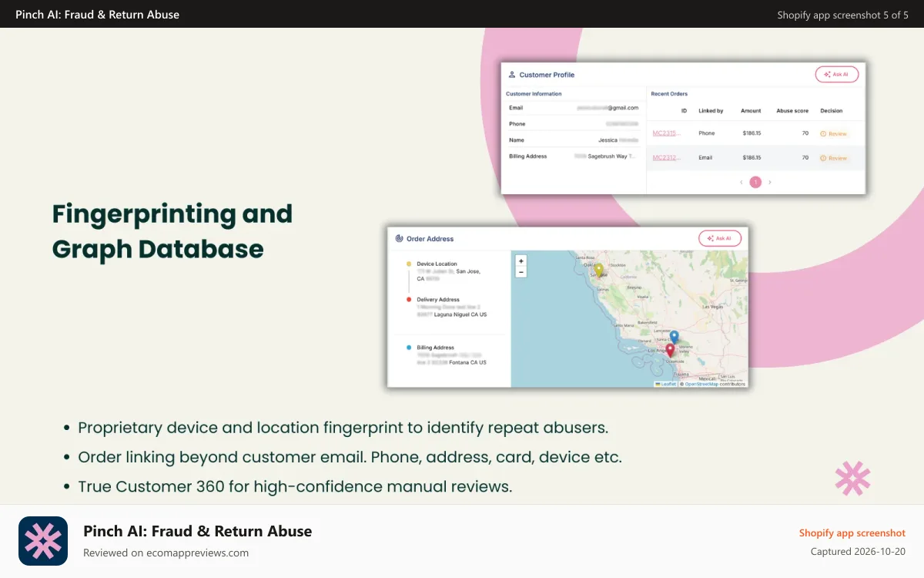Go to previous page of Recent Orders
The height and width of the screenshot is (578, 924).
[742, 183]
